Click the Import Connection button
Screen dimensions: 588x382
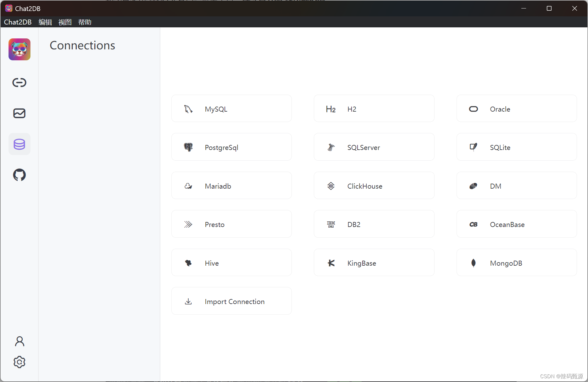(x=231, y=301)
